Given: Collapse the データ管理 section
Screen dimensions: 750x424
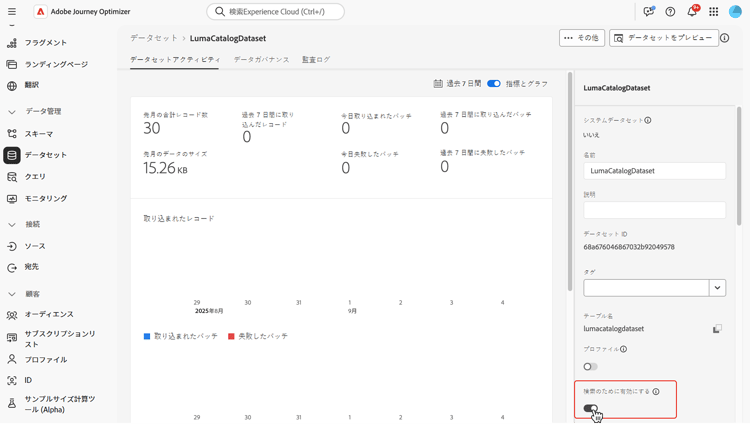Looking at the screenshot, I should pyautogui.click(x=12, y=112).
